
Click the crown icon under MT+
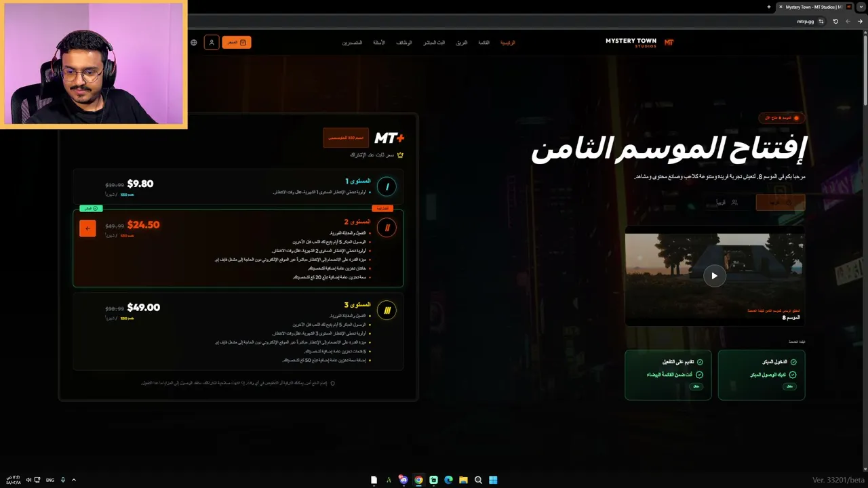pos(400,155)
